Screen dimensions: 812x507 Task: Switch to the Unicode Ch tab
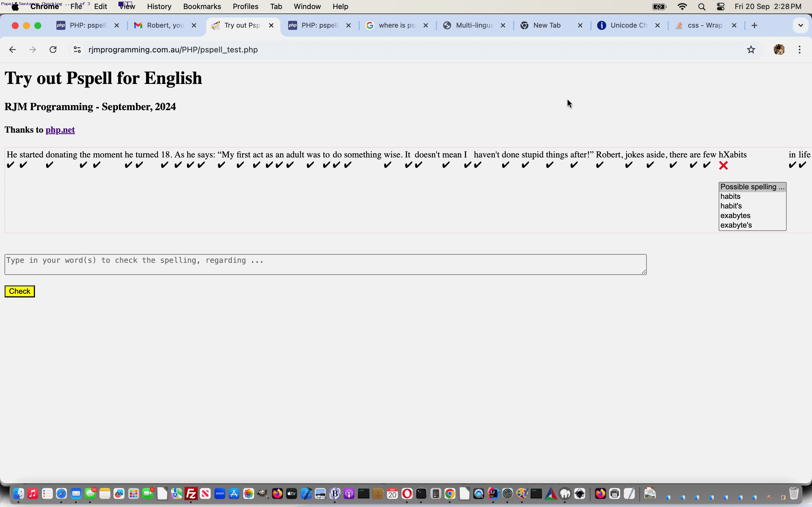(628, 25)
